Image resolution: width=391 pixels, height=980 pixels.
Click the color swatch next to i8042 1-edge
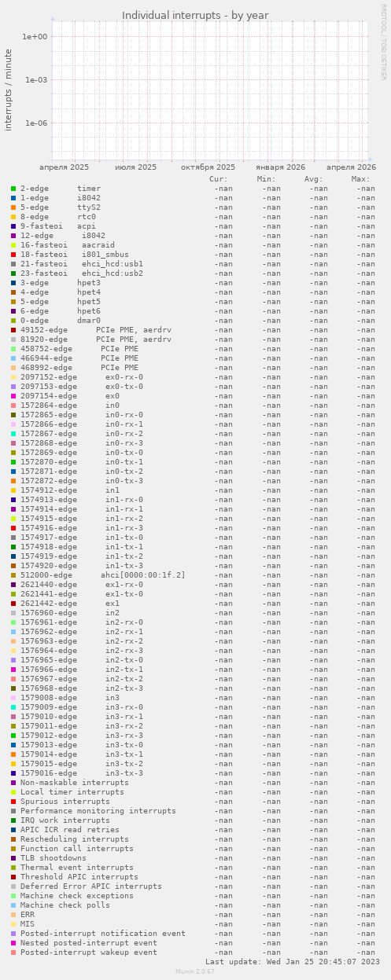[13, 198]
